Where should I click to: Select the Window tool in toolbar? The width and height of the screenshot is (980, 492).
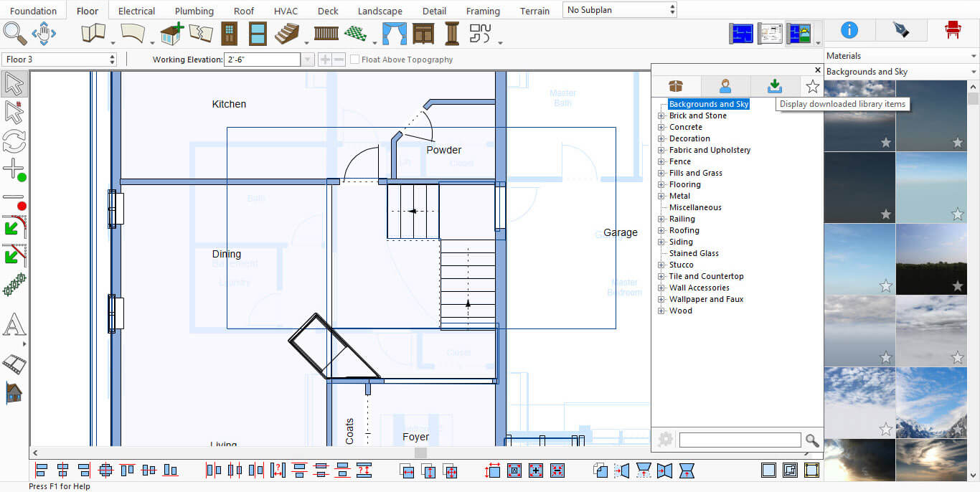(258, 34)
